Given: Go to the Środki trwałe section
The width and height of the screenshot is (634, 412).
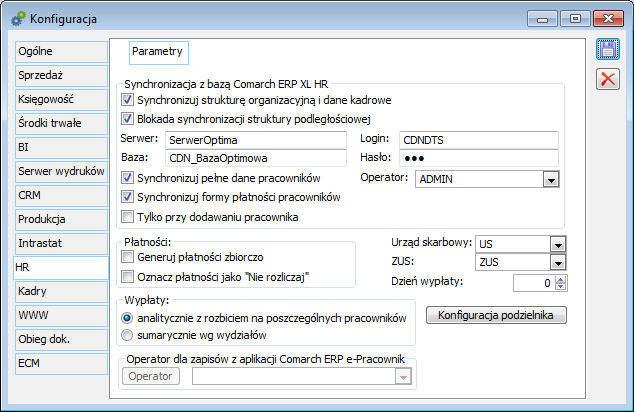Looking at the screenshot, I should (61, 123).
